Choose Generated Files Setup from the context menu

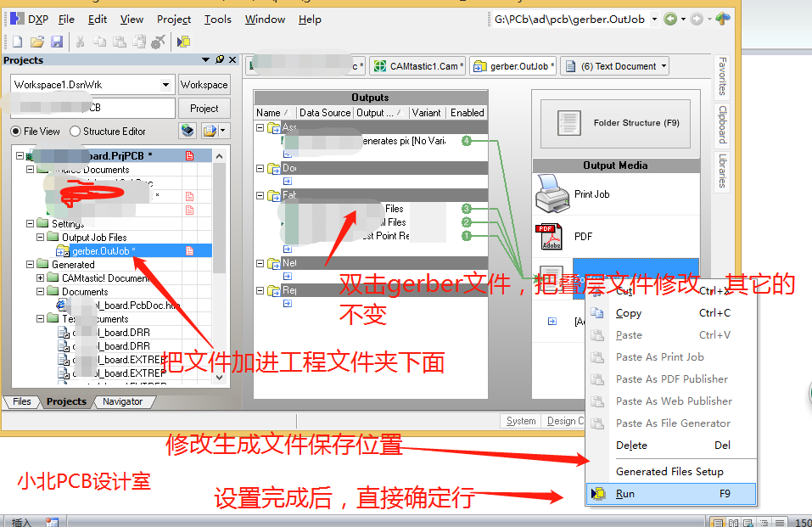click(x=671, y=472)
